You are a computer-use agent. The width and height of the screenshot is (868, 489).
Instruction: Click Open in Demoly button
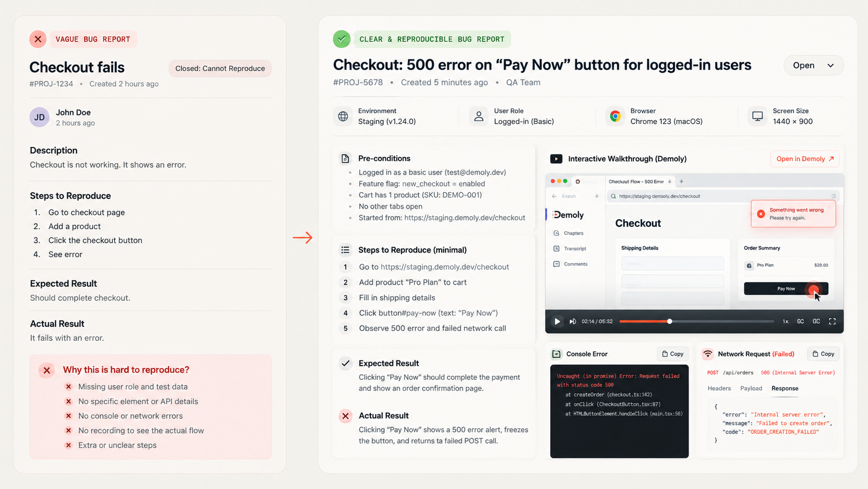coord(805,159)
